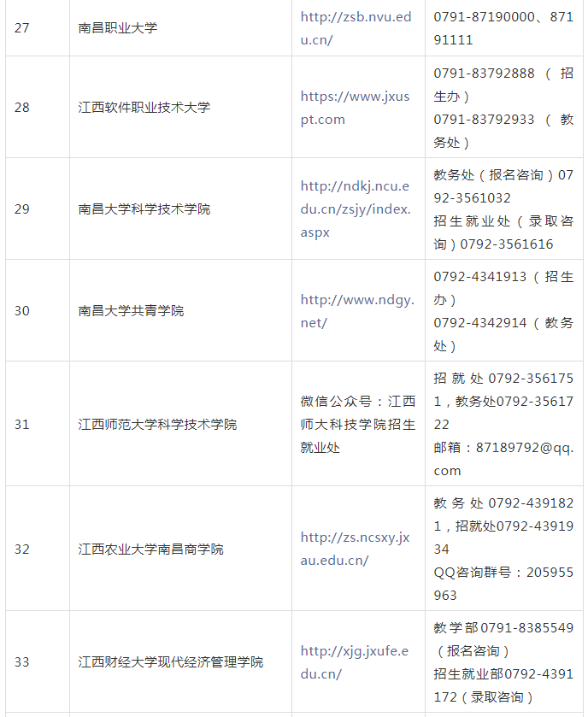Open the zsb.nvu.edu.cn link for 南昌职业大学
588x717 pixels.
[356, 28]
